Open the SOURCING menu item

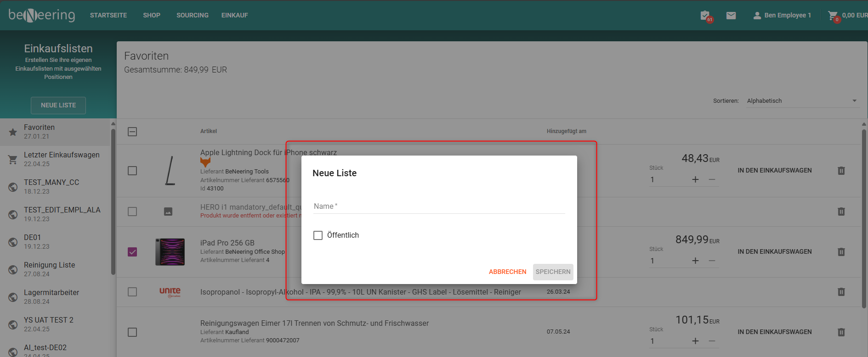[192, 16]
